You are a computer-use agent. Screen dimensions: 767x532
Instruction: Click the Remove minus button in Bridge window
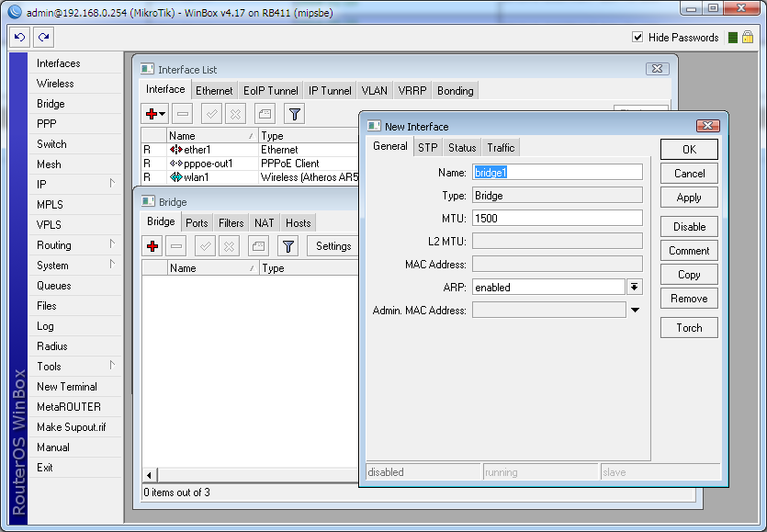click(176, 245)
